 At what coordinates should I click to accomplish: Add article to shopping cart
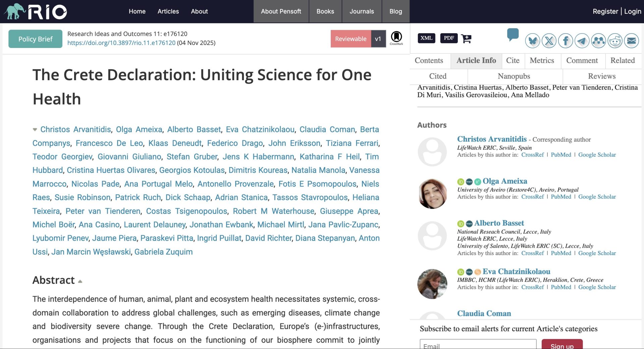tap(466, 39)
